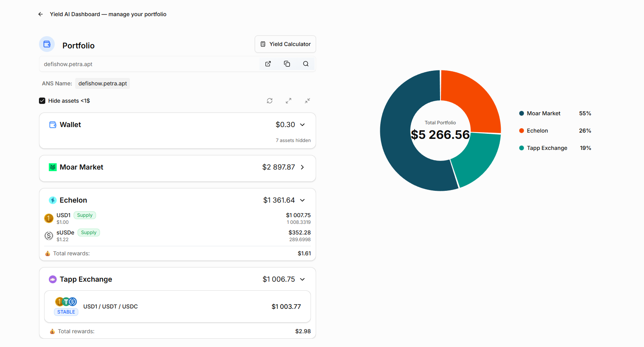This screenshot has height=347, width=644.
Task: Select Tapp Exchange legend entry
Action: (x=547, y=148)
